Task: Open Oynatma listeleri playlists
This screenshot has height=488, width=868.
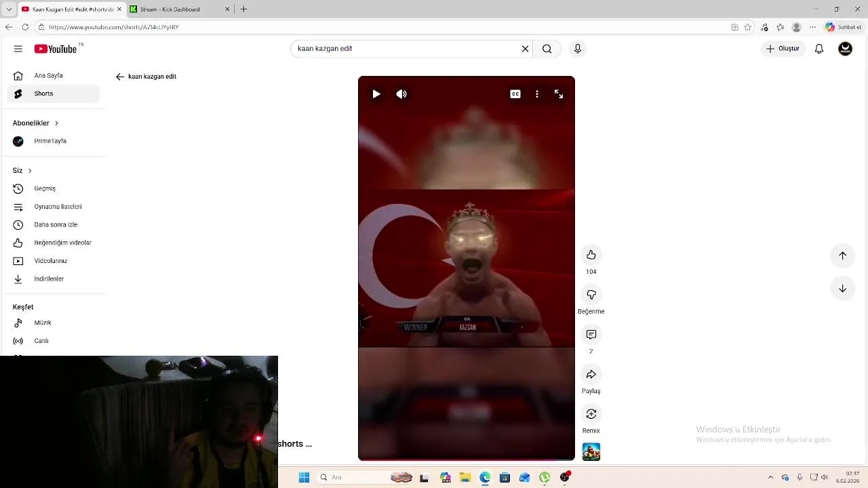Action: click(x=53, y=207)
